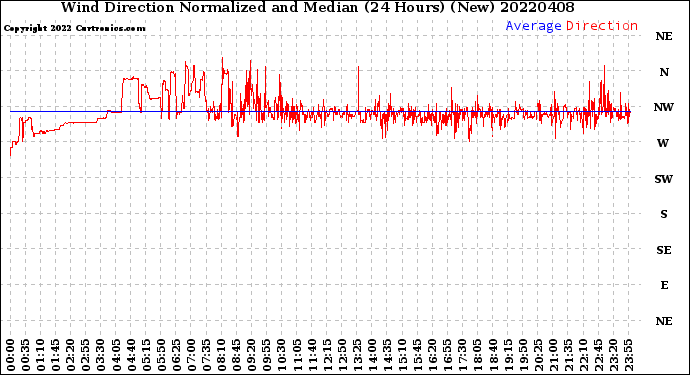Click the 13:25 time label

(x=357, y=355)
